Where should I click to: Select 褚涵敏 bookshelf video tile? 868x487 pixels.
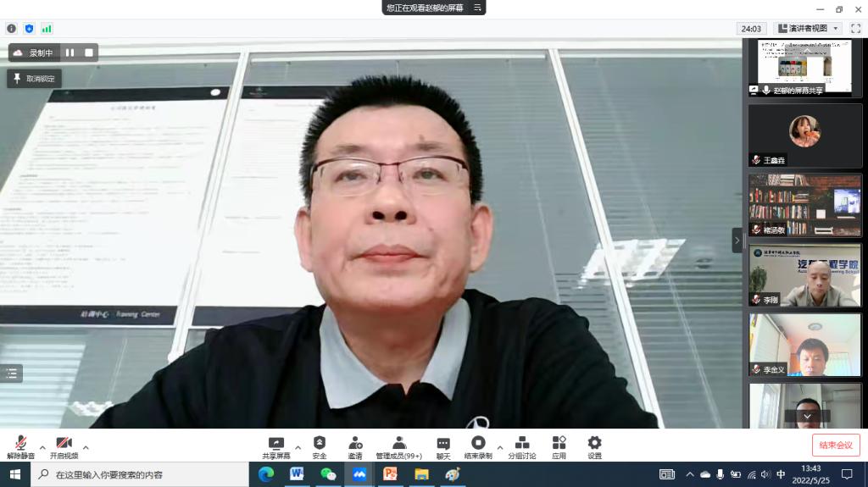point(805,205)
